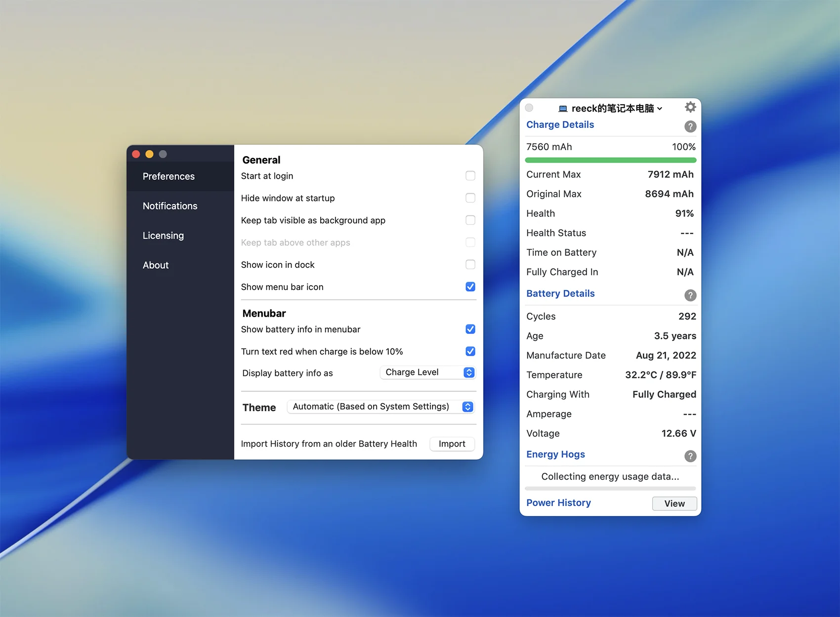The image size is (840, 617).
Task: Click the gray circle in battery panel corner
Action: point(529,108)
